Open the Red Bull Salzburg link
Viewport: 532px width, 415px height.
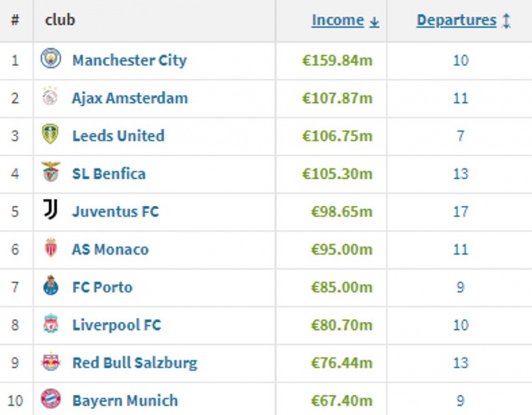(x=135, y=363)
